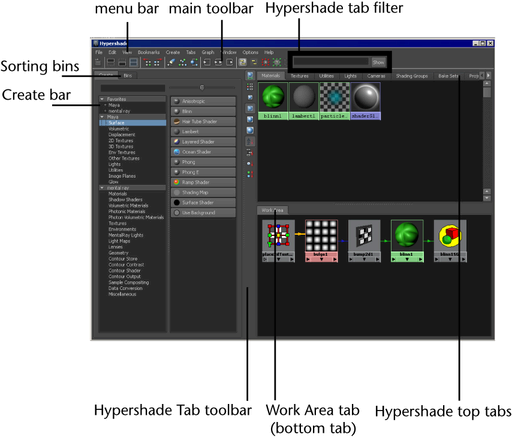Image resolution: width=512 pixels, height=437 pixels.
Task: Click the Rearrange Graph icon in toolbar
Action: click(x=183, y=62)
